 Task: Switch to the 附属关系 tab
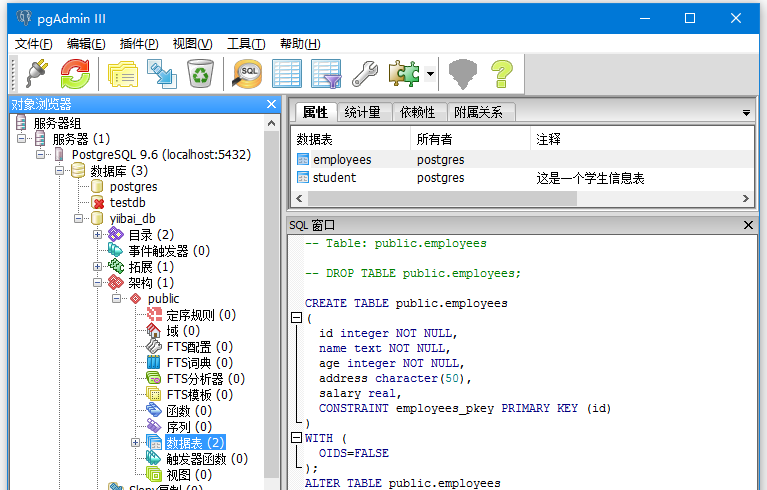tap(478, 112)
